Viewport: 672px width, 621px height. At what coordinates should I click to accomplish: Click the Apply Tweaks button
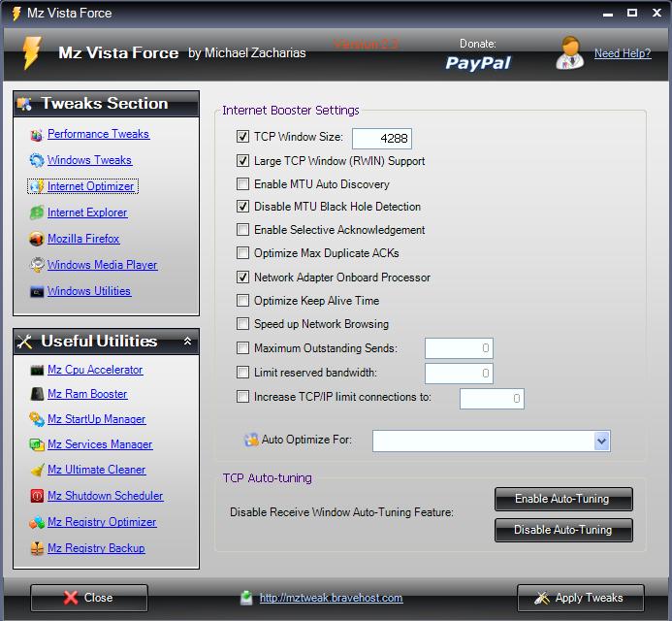coord(581,598)
